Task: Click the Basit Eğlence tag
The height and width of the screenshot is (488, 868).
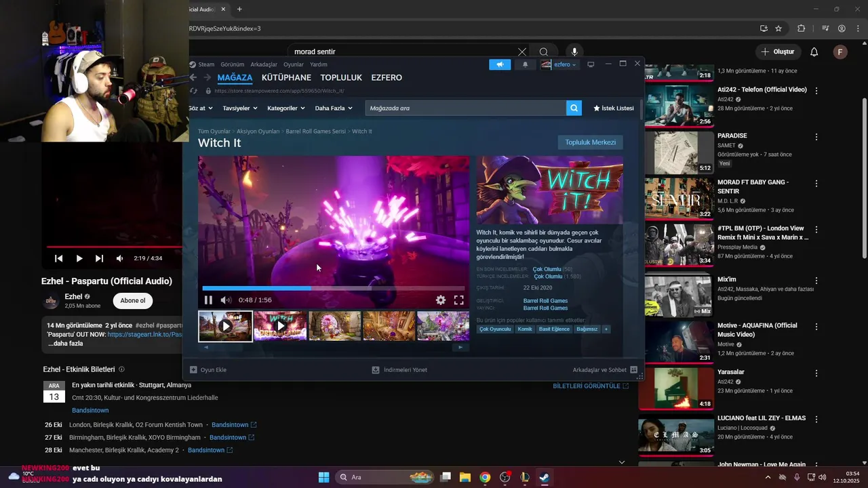Action: tap(554, 329)
